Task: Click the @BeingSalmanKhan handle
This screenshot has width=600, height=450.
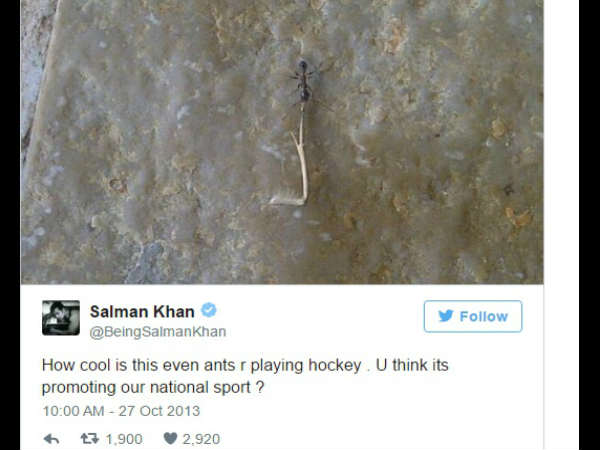Action: (158, 331)
